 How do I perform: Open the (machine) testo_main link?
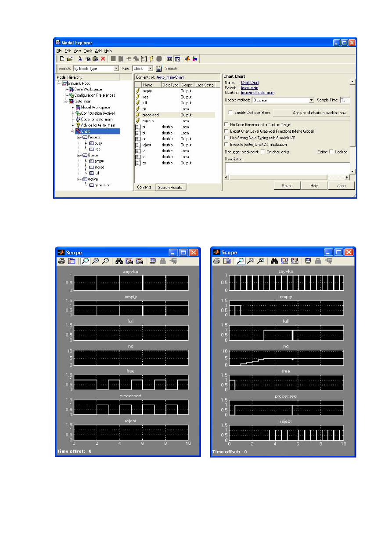(x=258, y=93)
